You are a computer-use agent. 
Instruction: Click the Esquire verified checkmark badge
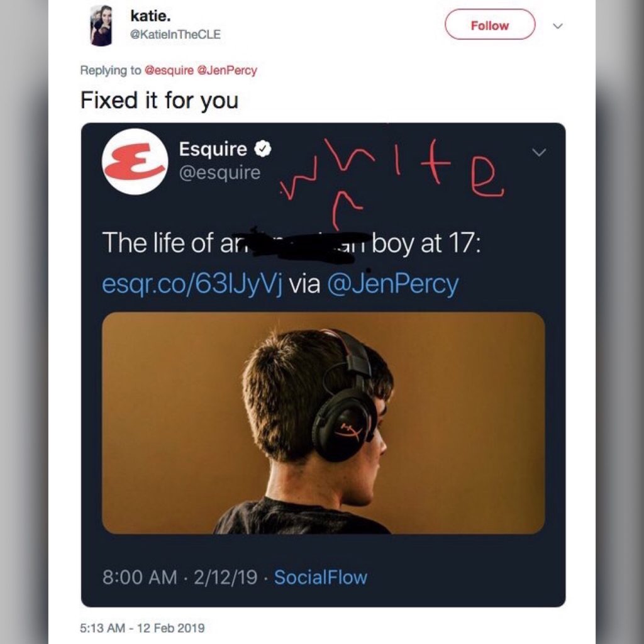pos(263,149)
